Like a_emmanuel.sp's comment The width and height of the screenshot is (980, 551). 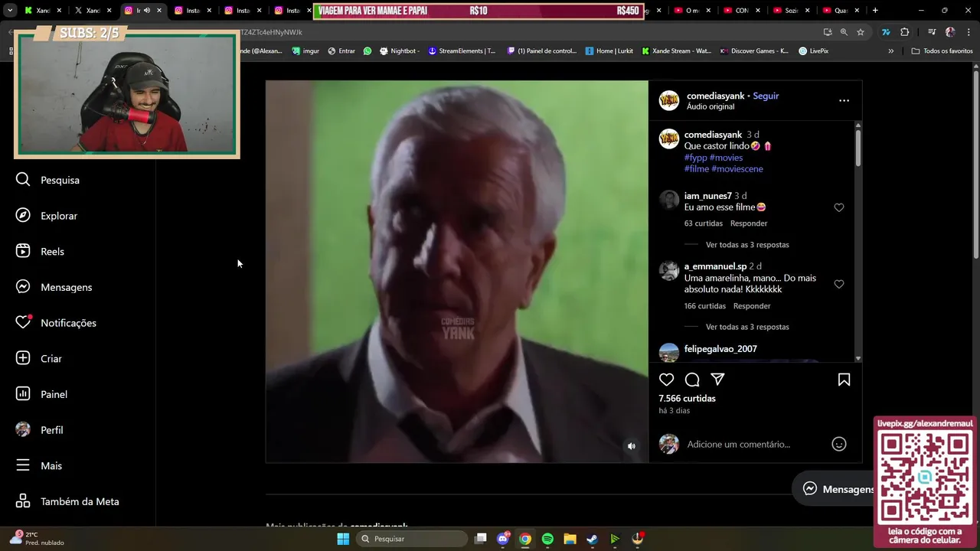coord(839,284)
